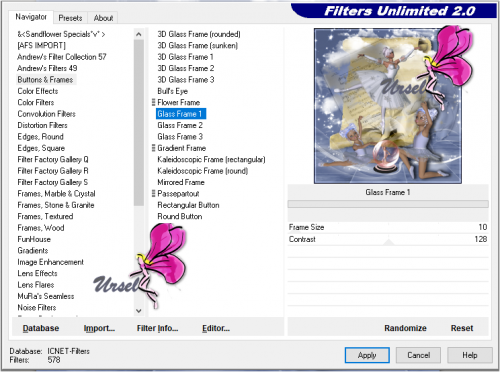Reset the filter settings

pyautogui.click(x=462, y=328)
